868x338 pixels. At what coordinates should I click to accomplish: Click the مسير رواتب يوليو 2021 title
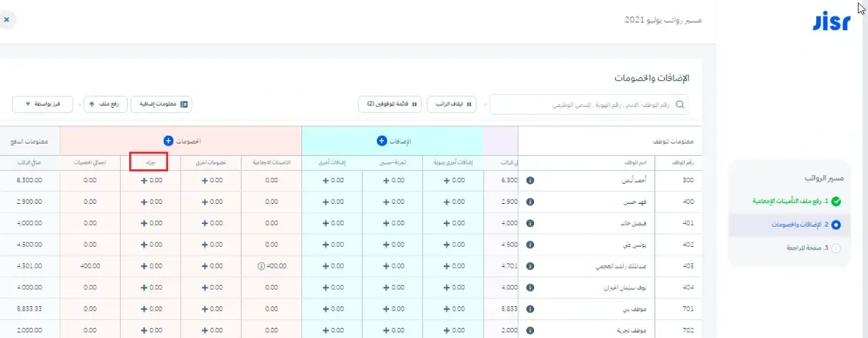click(662, 20)
